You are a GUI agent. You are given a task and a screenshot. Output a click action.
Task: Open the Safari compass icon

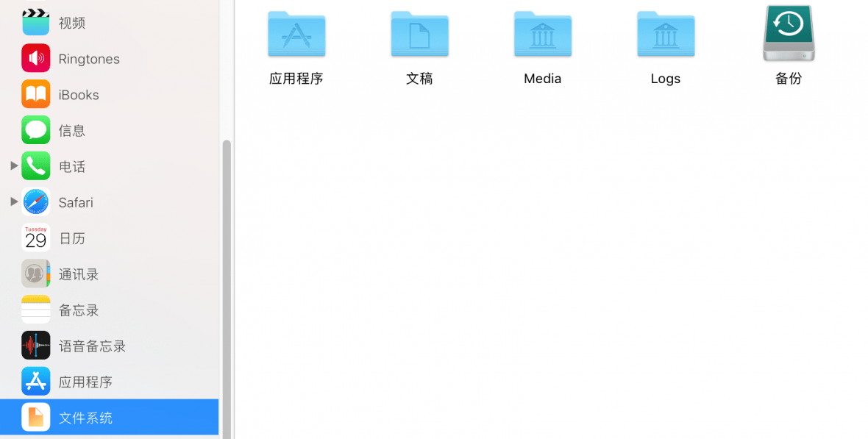36,202
